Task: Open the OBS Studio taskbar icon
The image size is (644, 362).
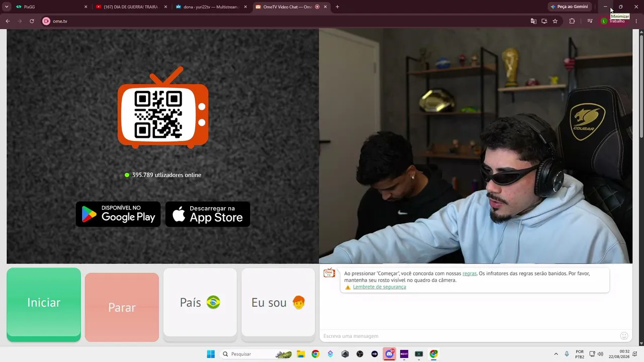Action: [360, 354]
